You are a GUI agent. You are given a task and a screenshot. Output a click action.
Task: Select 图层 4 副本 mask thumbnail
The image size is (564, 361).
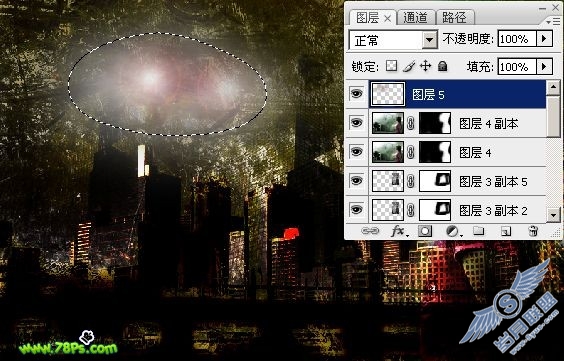[435, 123]
